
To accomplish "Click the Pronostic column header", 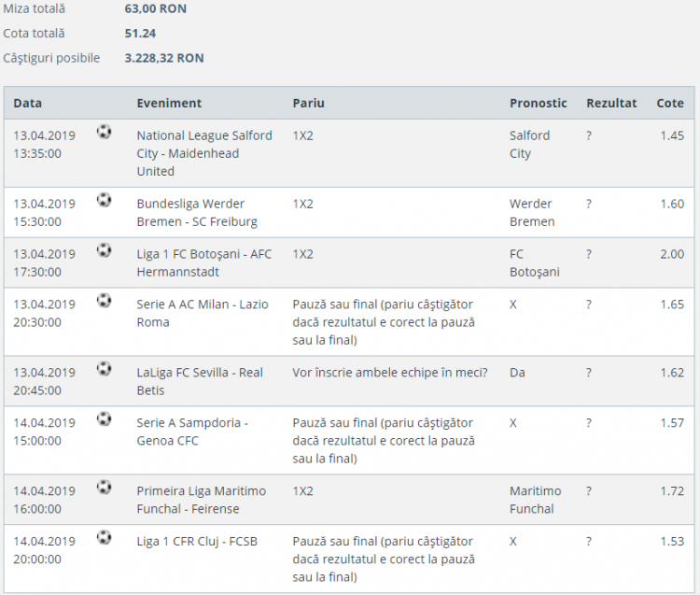I will click(538, 104).
